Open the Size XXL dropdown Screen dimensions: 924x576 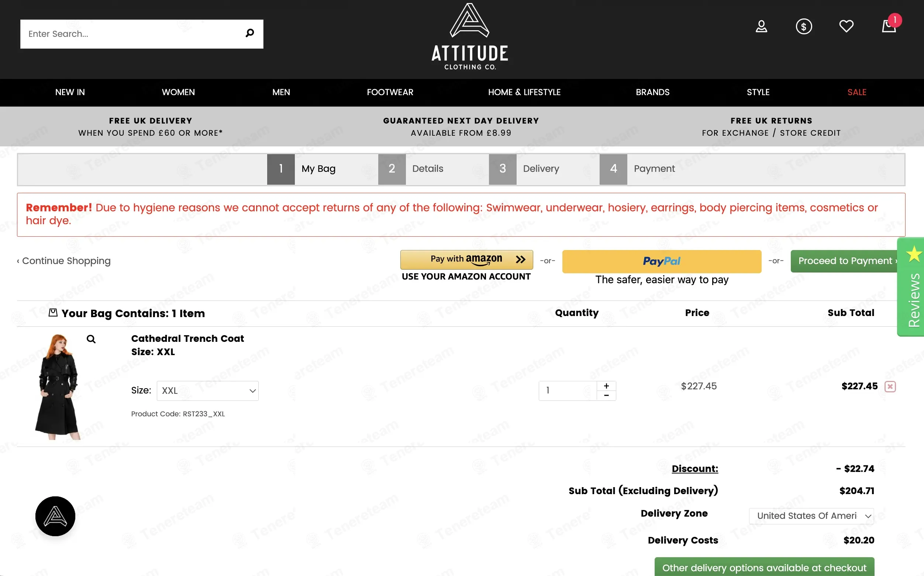click(x=208, y=391)
